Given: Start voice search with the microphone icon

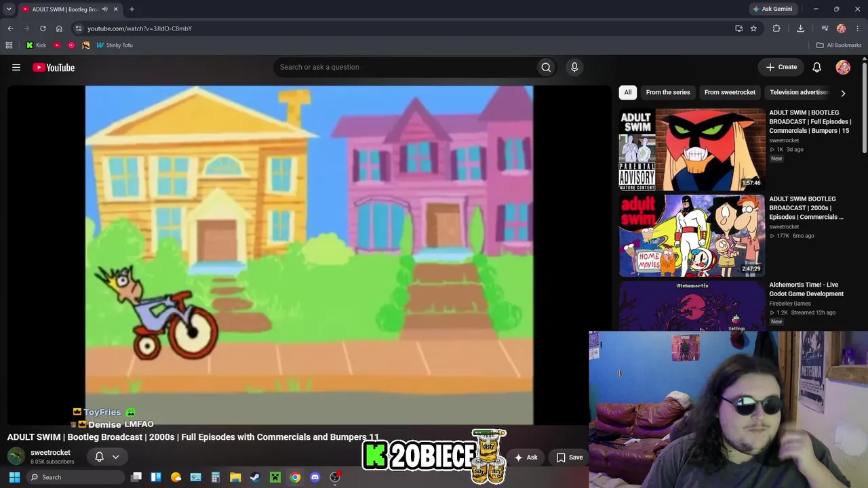Looking at the screenshot, I should [x=574, y=67].
